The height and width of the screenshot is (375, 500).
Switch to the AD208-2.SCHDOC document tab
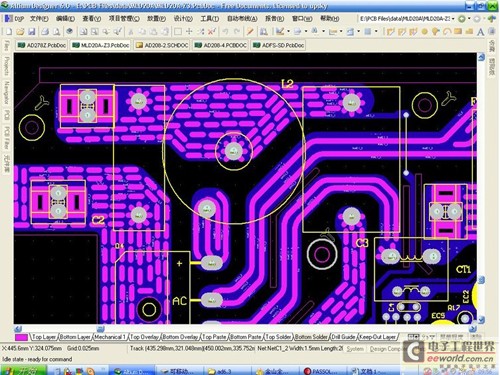point(162,45)
